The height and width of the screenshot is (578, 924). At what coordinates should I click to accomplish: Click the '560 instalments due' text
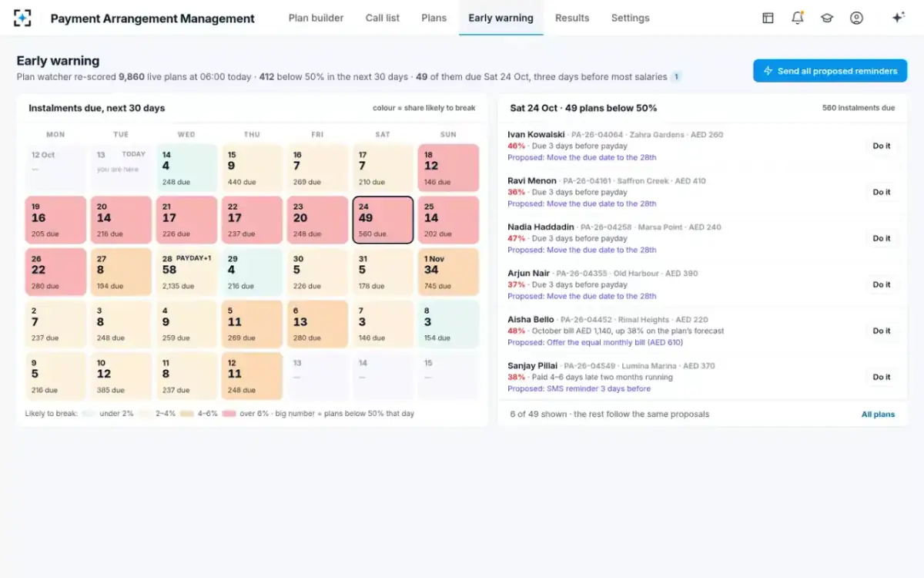859,108
